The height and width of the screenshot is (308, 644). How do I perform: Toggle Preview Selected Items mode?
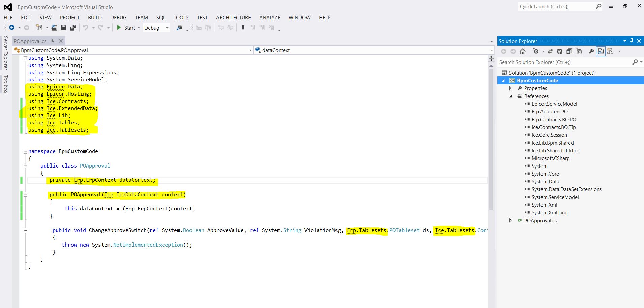601,51
